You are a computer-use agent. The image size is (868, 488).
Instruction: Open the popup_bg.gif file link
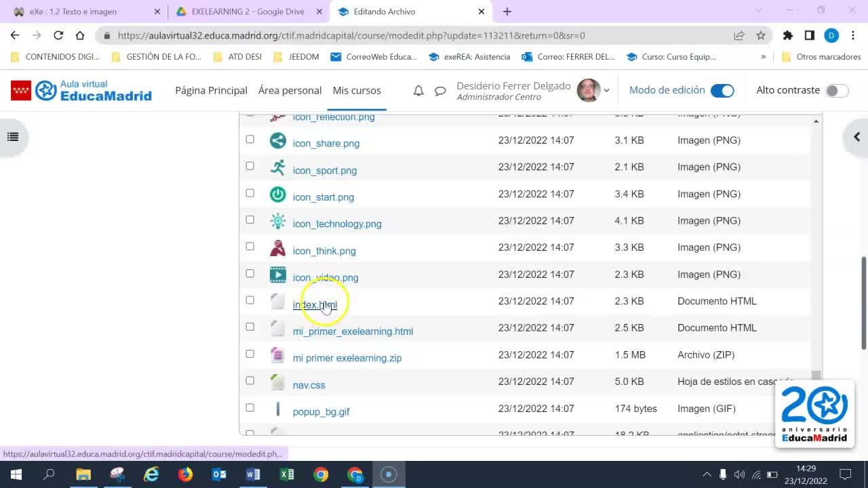point(321,412)
